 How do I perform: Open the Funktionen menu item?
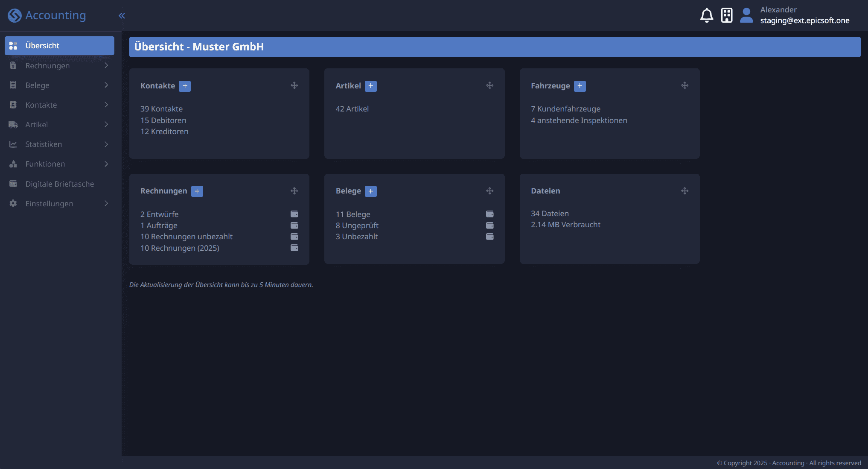point(59,164)
